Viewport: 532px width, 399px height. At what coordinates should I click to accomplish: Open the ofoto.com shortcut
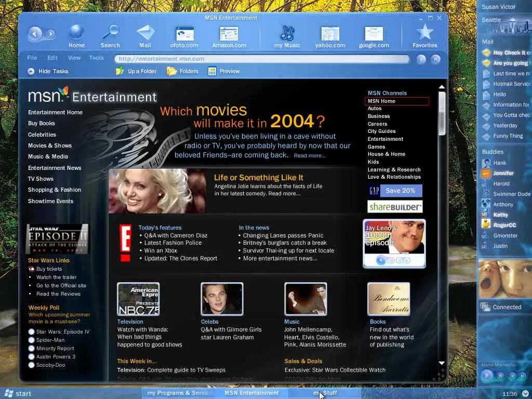pyautogui.click(x=184, y=37)
